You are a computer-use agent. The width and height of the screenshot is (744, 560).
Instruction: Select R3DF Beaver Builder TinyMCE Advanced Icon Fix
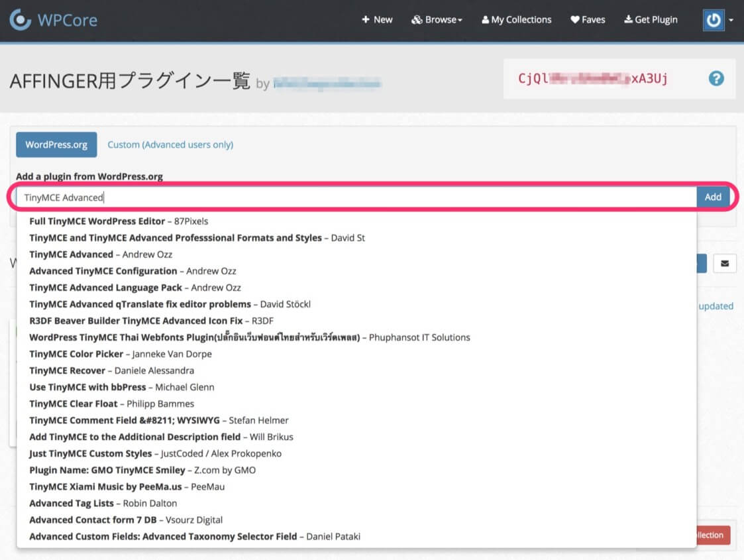[356, 321]
